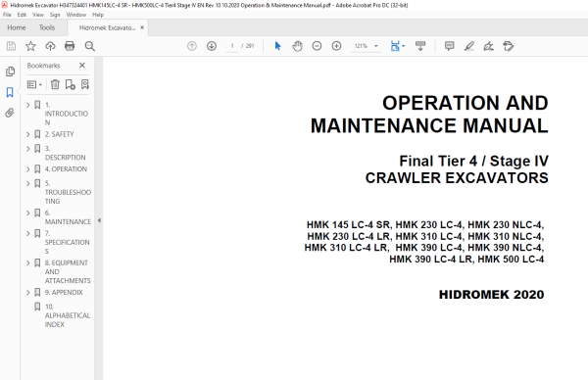The image size is (588, 380).
Task: Add a new bookmark
Action: click(x=71, y=84)
